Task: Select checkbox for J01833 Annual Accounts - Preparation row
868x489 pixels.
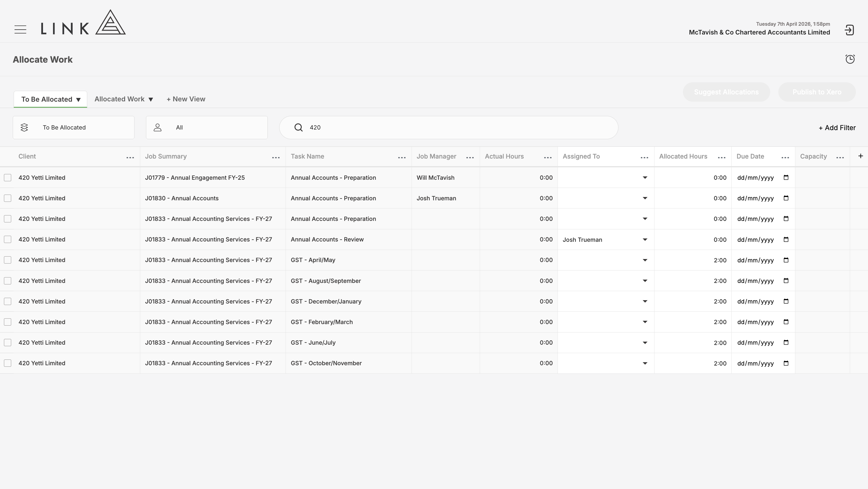Action: pyautogui.click(x=8, y=218)
